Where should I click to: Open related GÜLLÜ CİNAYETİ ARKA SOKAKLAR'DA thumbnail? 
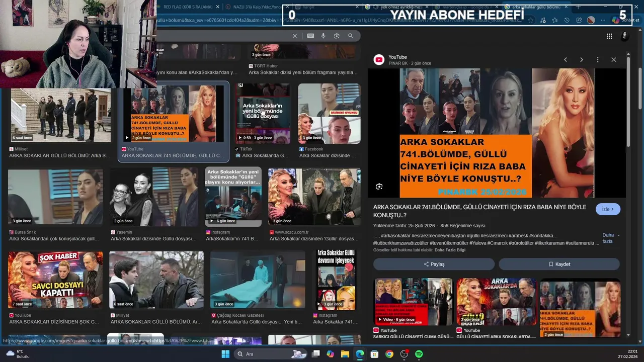point(496,302)
